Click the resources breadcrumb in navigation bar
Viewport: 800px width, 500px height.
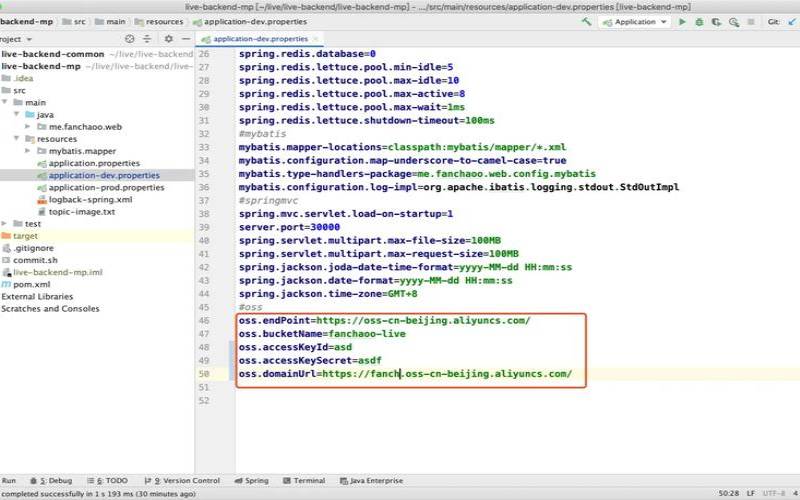tap(159, 21)
